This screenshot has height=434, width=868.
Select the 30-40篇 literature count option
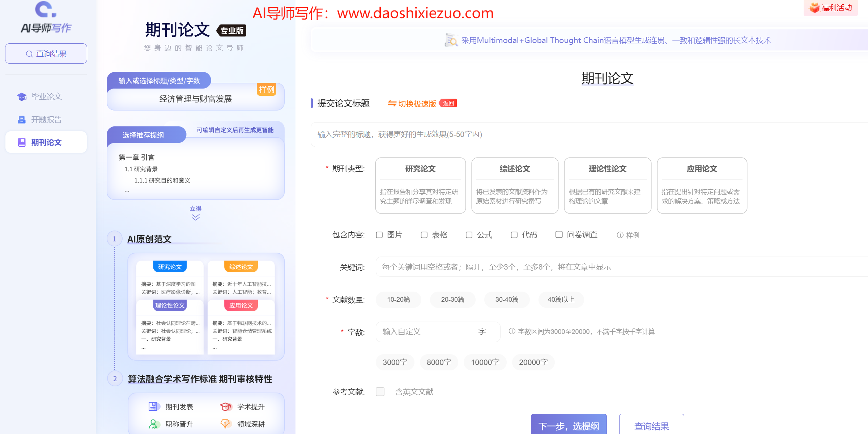(507, 300)
